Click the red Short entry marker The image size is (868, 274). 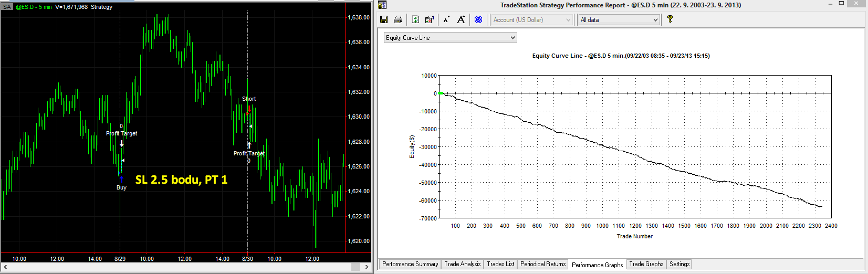248,110
